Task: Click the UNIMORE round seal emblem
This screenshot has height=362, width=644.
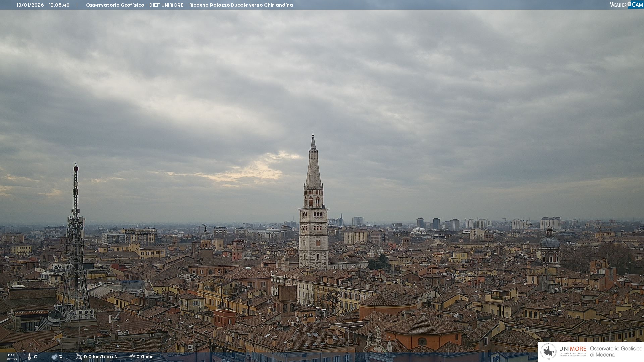Action: tap(548, 351)
